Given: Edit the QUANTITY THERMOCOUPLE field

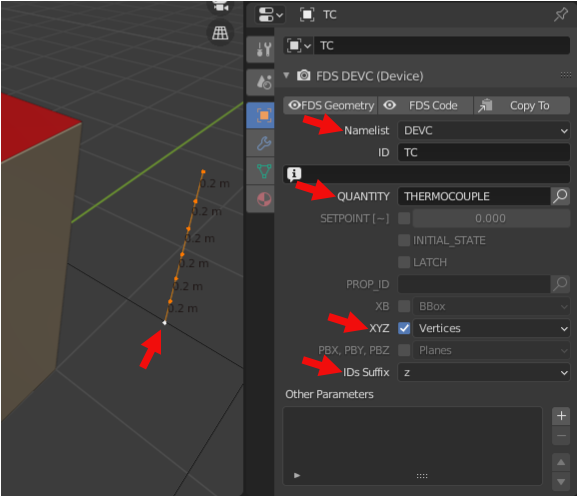Looking at the screenshot, I should point(474,196).
